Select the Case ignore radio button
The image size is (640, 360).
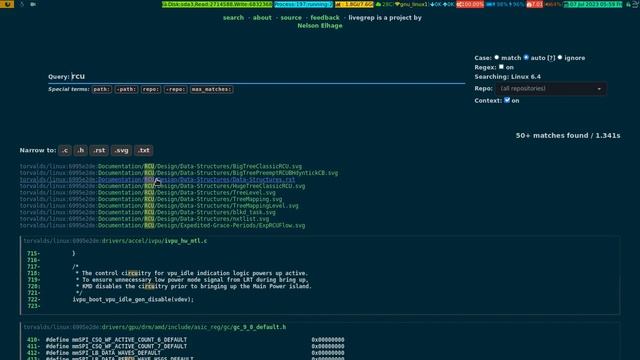[x=560, y=58]
